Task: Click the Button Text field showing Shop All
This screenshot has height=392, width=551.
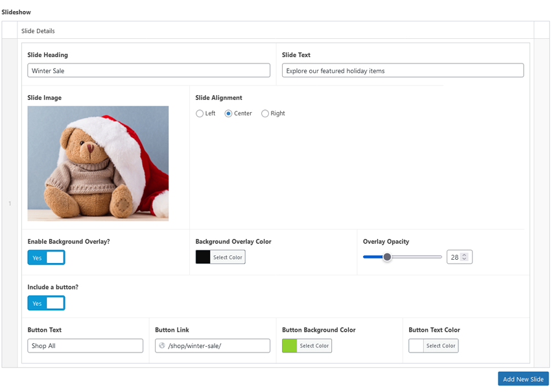Action: pos(85,345)
